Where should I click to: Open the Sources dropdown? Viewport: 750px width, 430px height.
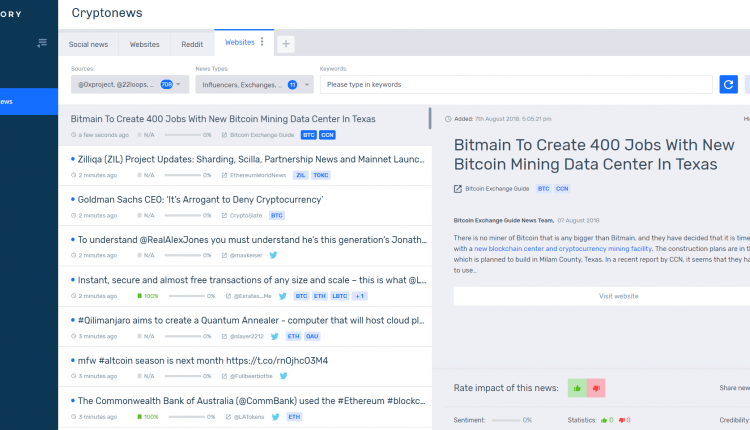(x=130, y=85)
